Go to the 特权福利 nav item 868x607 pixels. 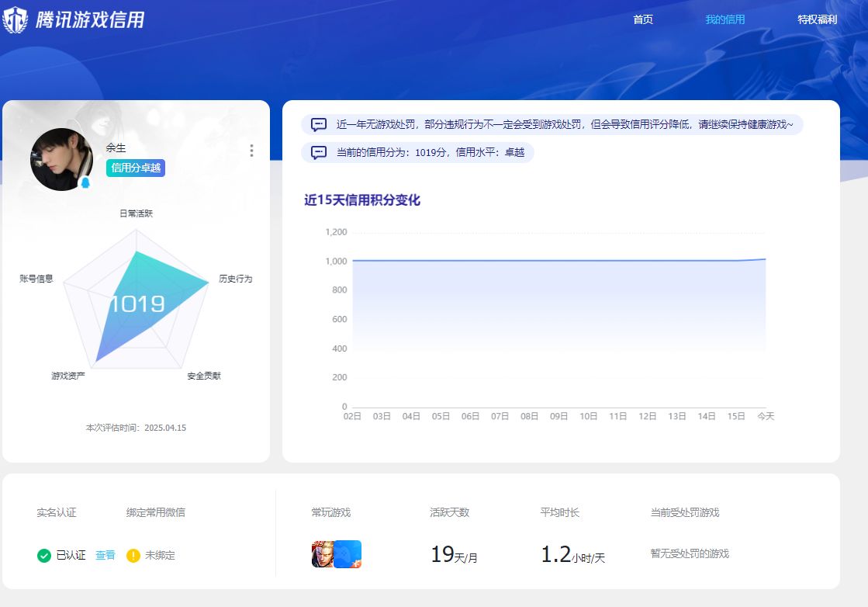tap(817, 19)
